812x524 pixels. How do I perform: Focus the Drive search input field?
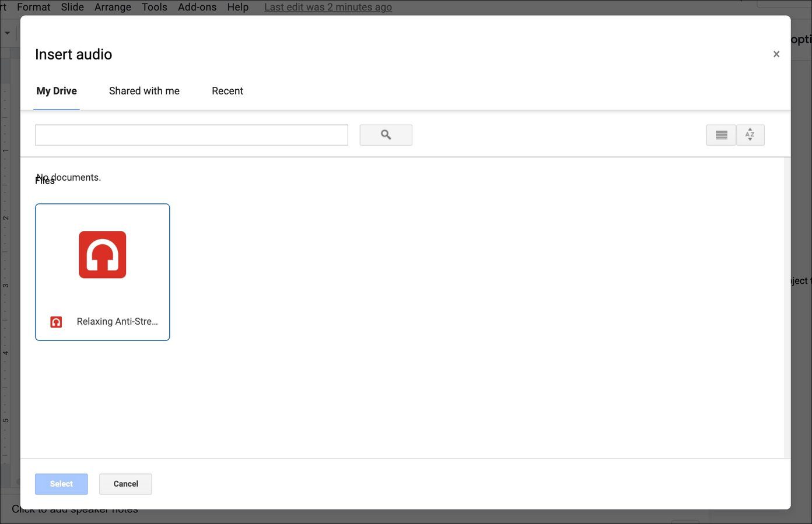click(191, 135)
